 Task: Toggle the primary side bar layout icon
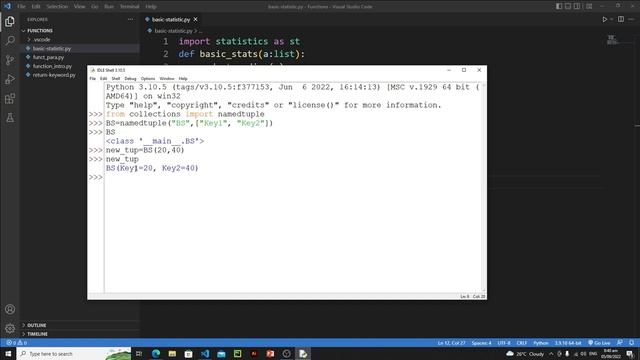click(559, 6)
